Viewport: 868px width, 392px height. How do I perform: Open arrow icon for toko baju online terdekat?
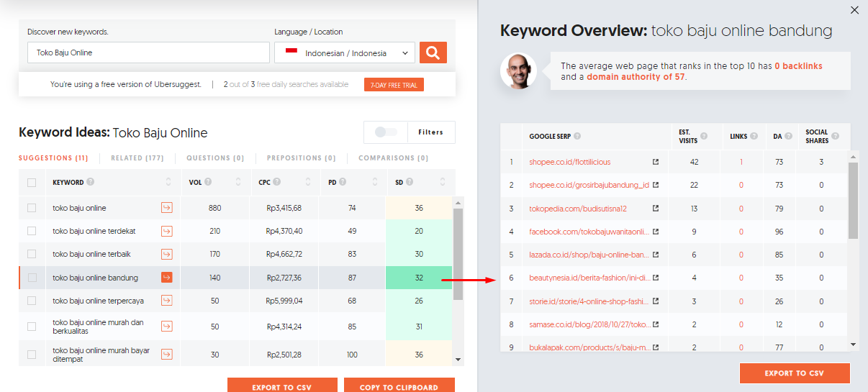(x=167, y=231)
